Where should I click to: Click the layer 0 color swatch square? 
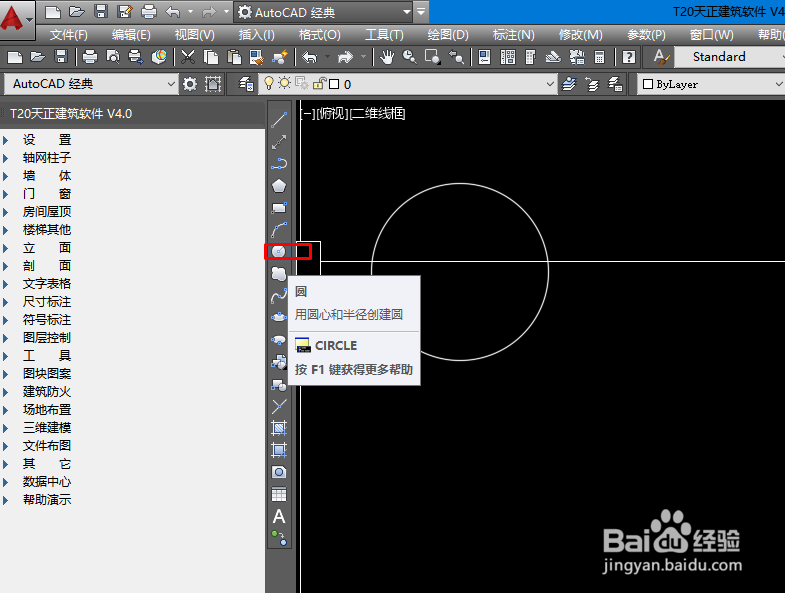tap(334, 84)
